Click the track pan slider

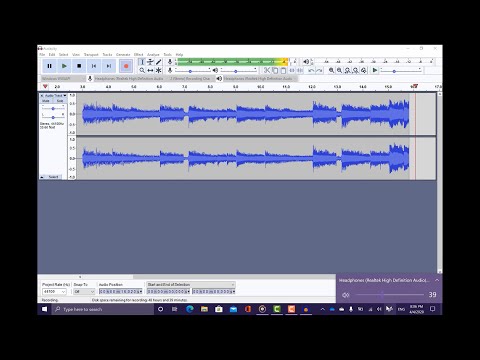tap(53, 117)
